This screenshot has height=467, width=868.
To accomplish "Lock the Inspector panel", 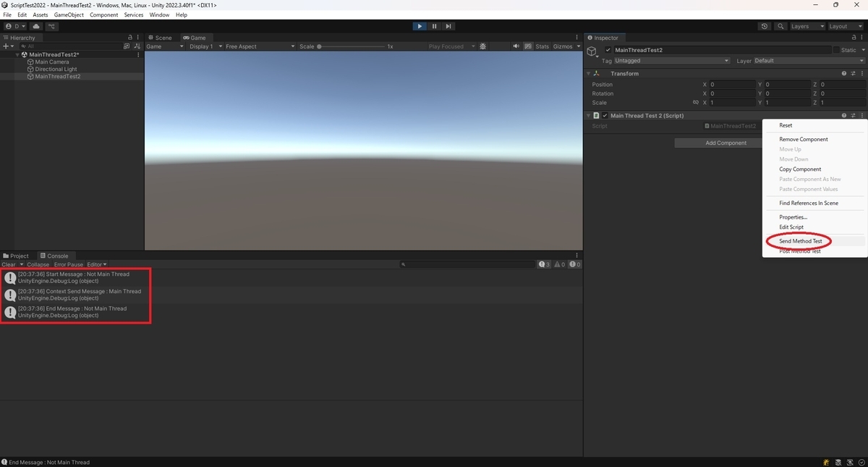I will coord(854,38).
